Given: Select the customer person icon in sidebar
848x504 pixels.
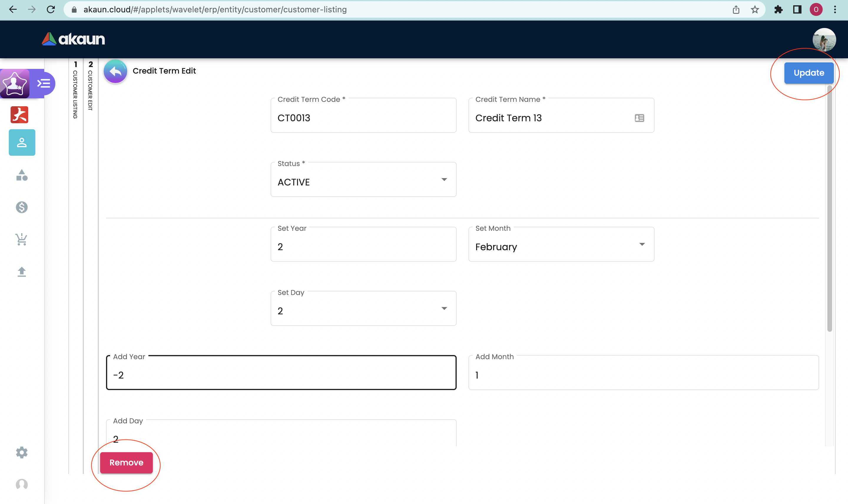Looking at the screenshot, I should (x=22, y=143).
